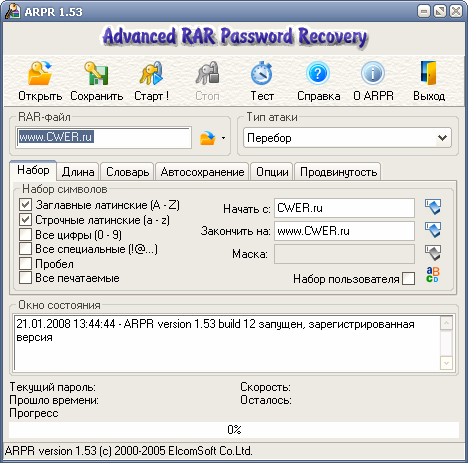The height and width of the screenshot is (463, 468).
Task: Check Все печатаемые option
Action: pyautogui.click(x=25, y=278)
